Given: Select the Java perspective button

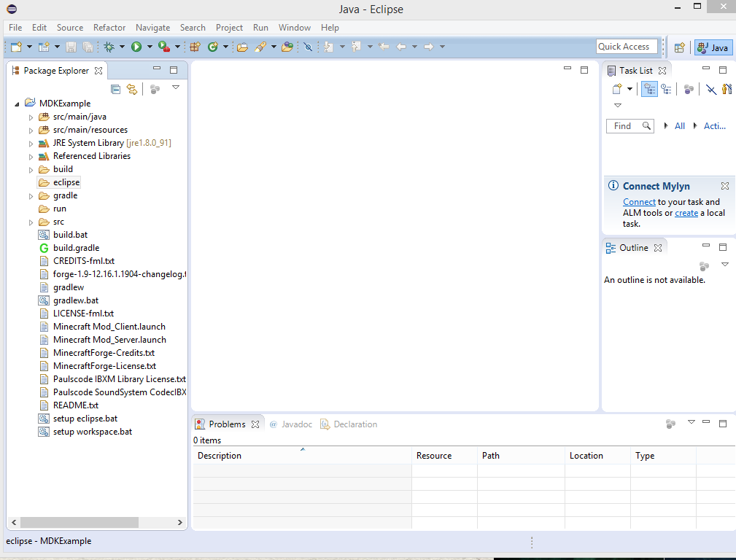Looking at the screenshot, I should [x=713, y=47].
